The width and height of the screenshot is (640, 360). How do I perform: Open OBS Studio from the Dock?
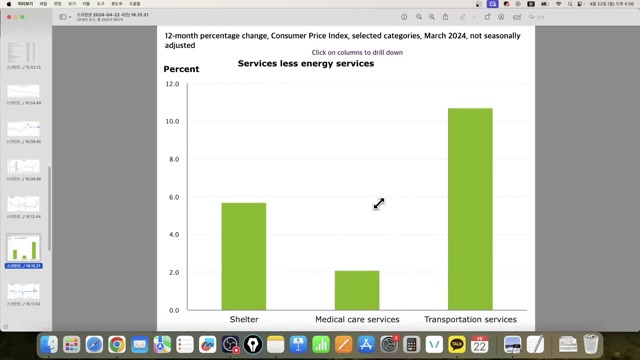coord(230,344)
